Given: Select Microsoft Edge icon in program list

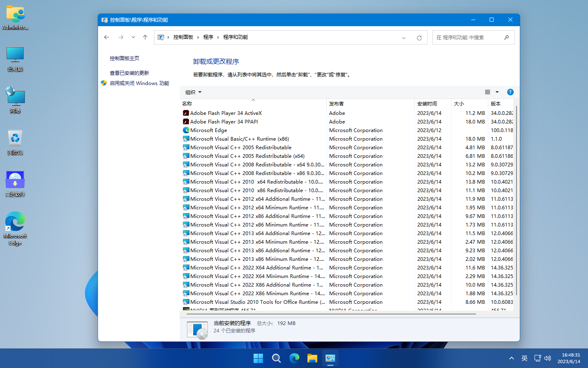Looking at the screenshot, I should point(186,130).
